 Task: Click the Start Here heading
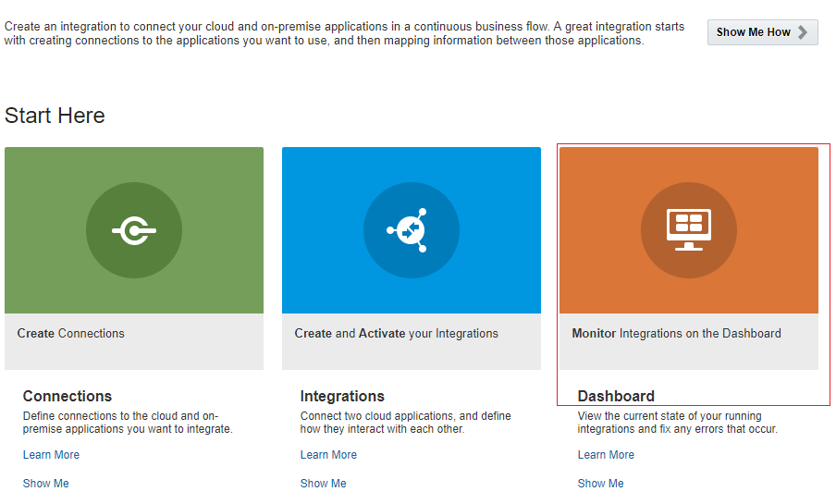click(x=55, y=116)
